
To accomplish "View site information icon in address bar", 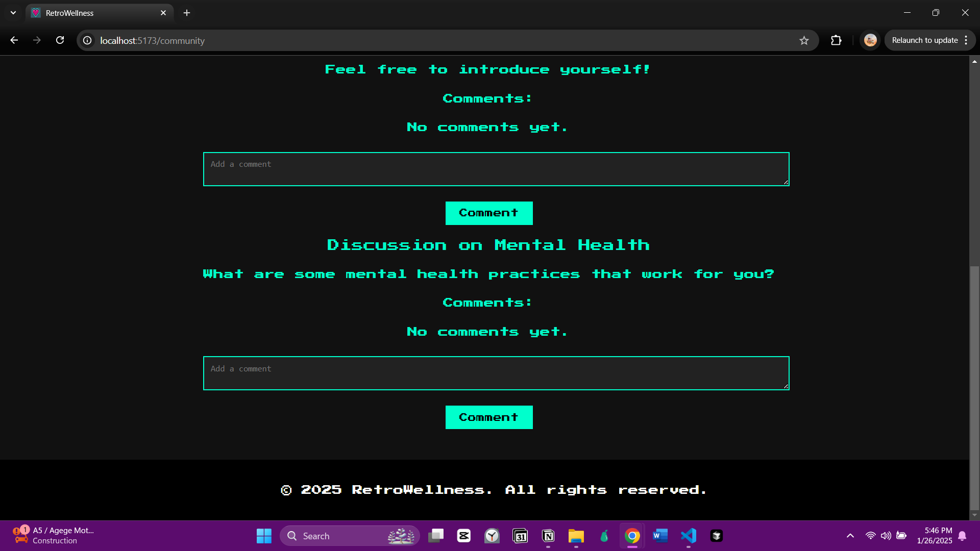I will tap(88, 40).
